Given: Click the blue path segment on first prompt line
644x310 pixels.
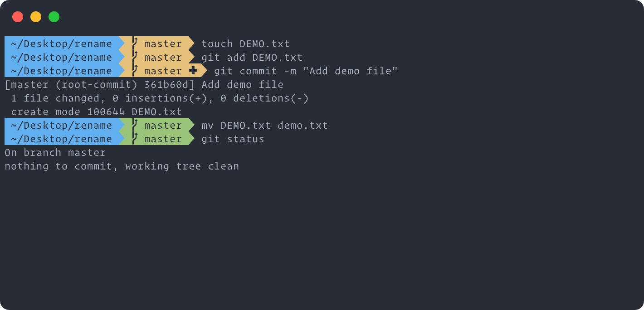Looking at the screenshot, I should click(x=62, y=44).
